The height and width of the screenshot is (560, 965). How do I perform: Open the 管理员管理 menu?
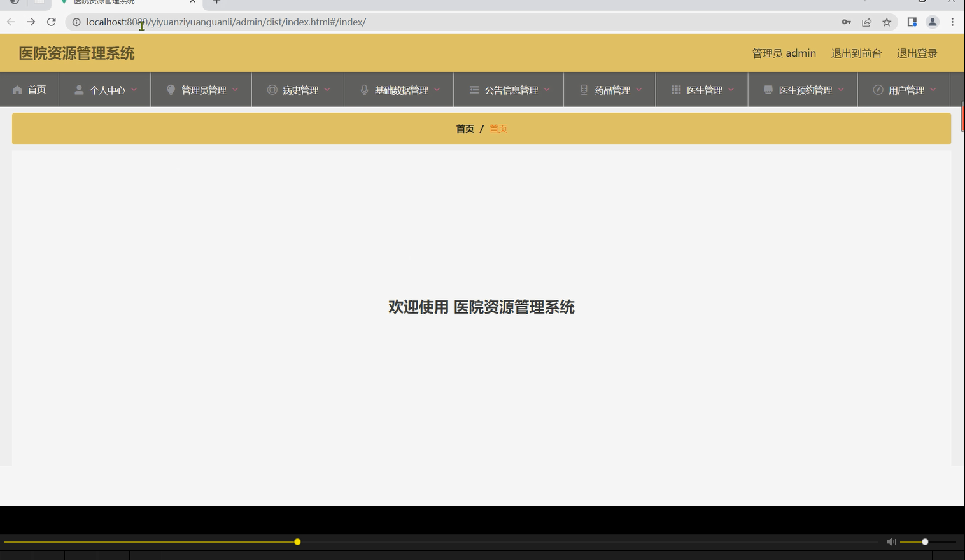click(201, 90)
